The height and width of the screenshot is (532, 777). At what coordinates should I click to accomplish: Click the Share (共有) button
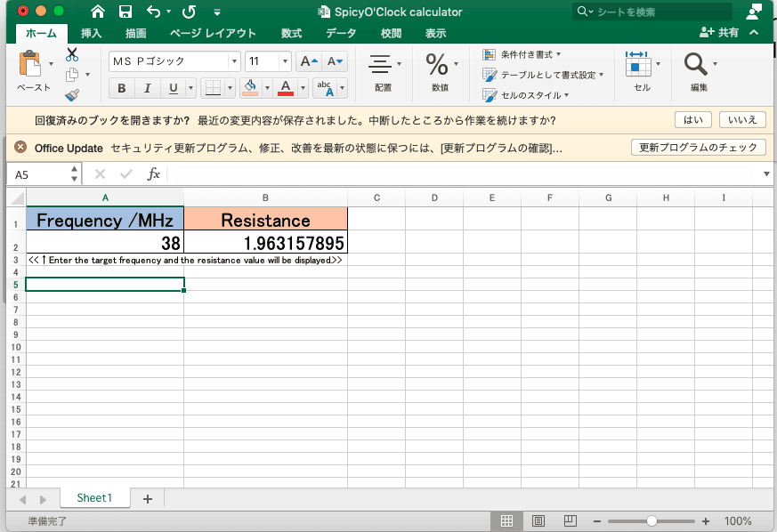coord(719,33)
